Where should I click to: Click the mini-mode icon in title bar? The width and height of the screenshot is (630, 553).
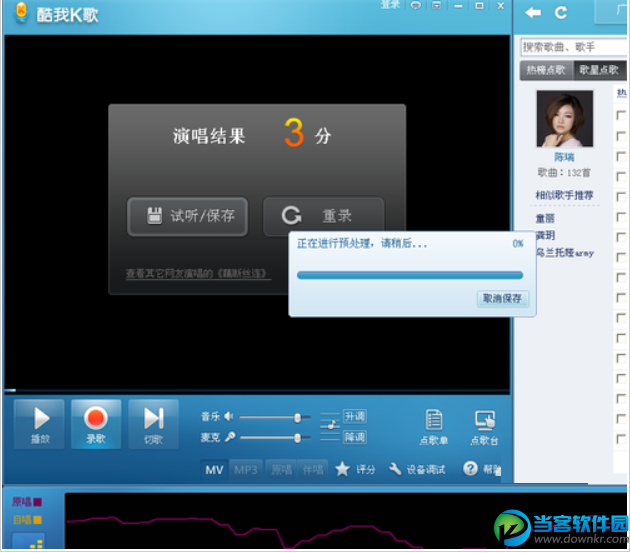[437, 6]
